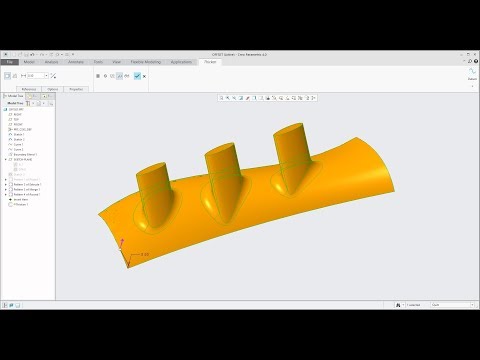Image resolution: width=480 pixels, height=360 pixels.
Task: Select the Thicken 1 feature in tree
Action: (x=18, y=204)
